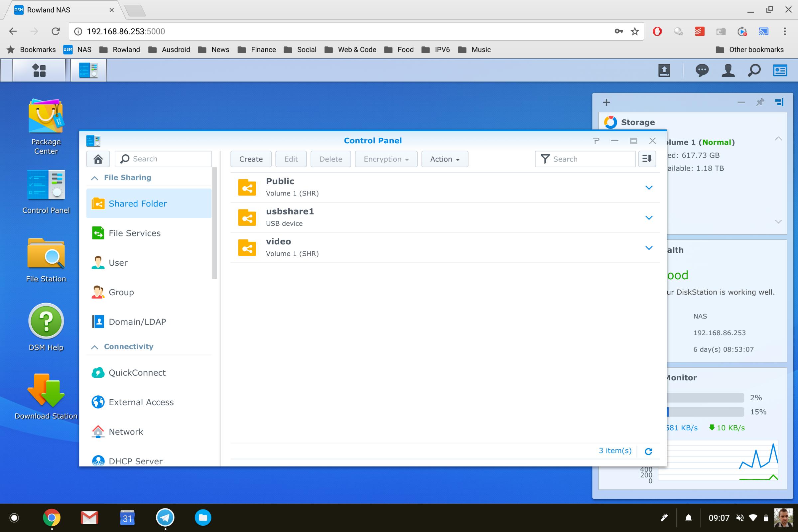
Task: Minimize the widgets panel
Action: (741, 102)
